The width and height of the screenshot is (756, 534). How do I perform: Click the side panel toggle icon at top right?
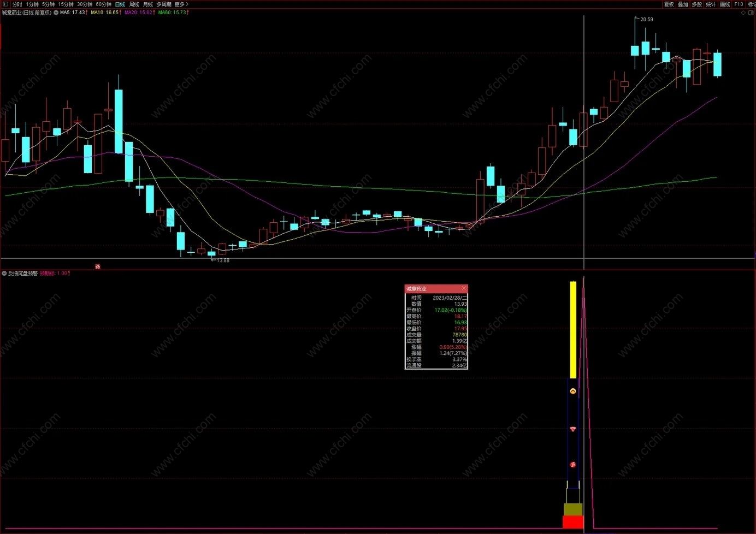[751, 13]
